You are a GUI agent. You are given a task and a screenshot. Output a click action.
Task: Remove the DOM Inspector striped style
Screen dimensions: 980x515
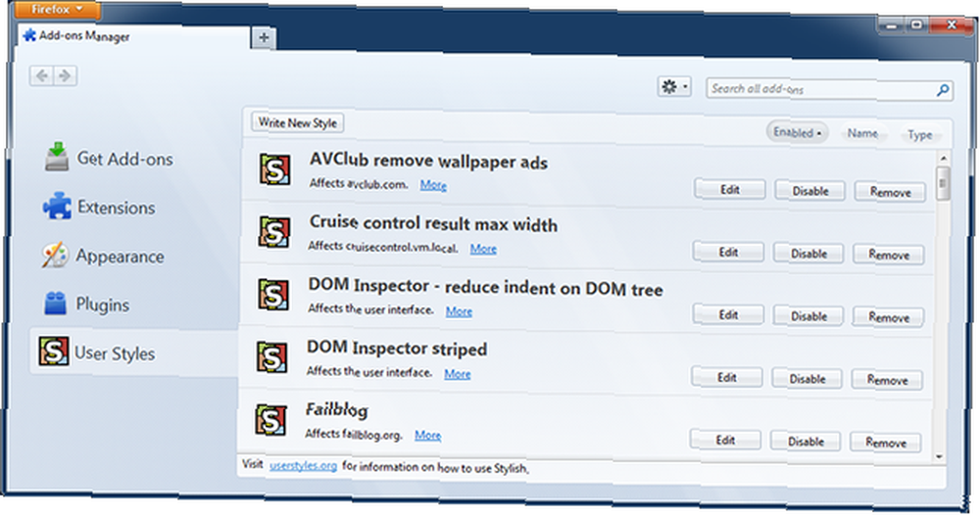click(x=887, y=380)
